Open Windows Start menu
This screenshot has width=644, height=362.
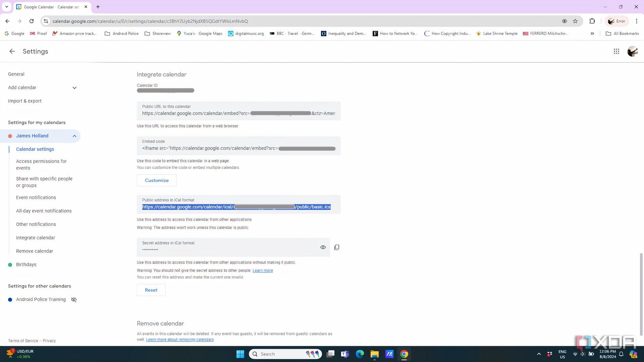pyautogui.click(x=240, y=354)
